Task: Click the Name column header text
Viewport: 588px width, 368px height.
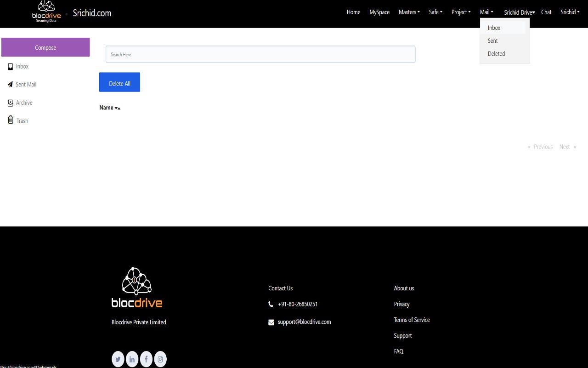Action: [106, 108]
